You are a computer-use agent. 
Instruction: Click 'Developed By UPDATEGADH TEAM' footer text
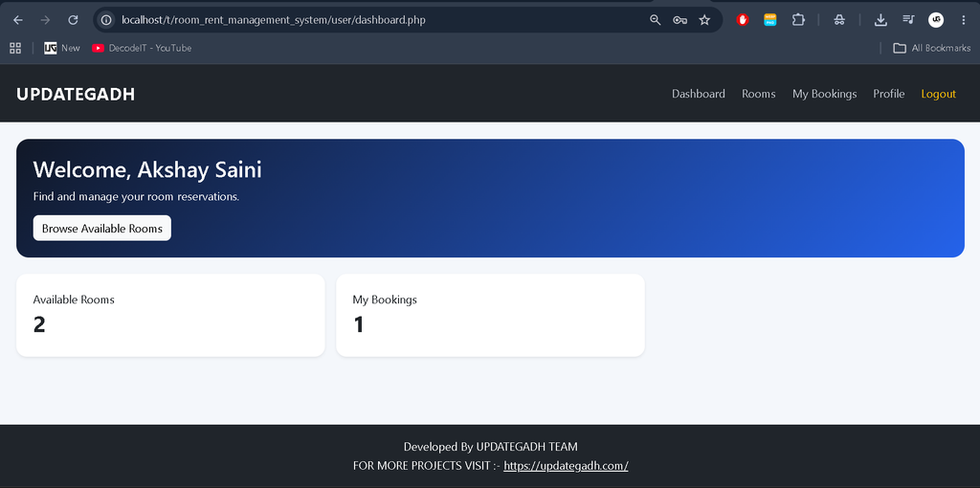(x=491, y=447)
